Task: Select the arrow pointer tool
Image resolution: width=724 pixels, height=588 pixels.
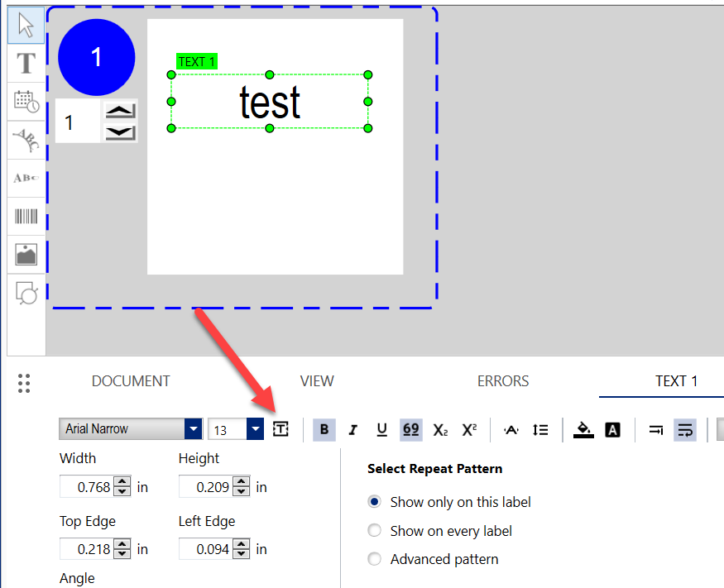Action: click(26, 26)
